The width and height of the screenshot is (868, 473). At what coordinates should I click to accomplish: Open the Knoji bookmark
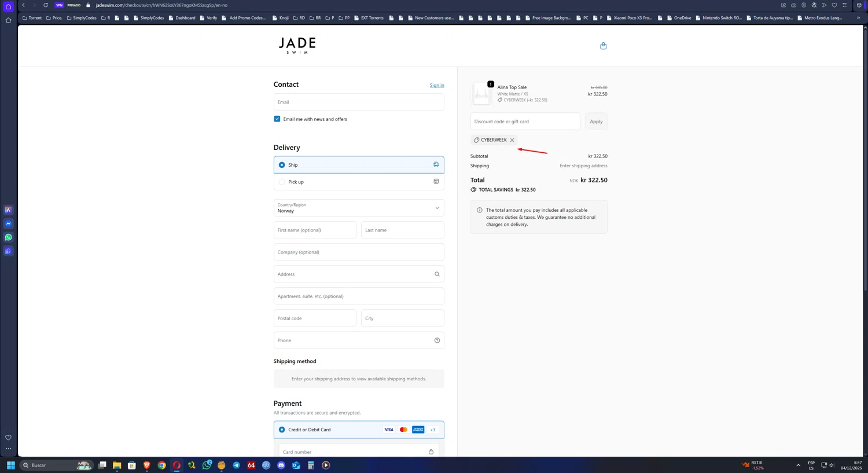pyautogui.click(x=281, y=18)
